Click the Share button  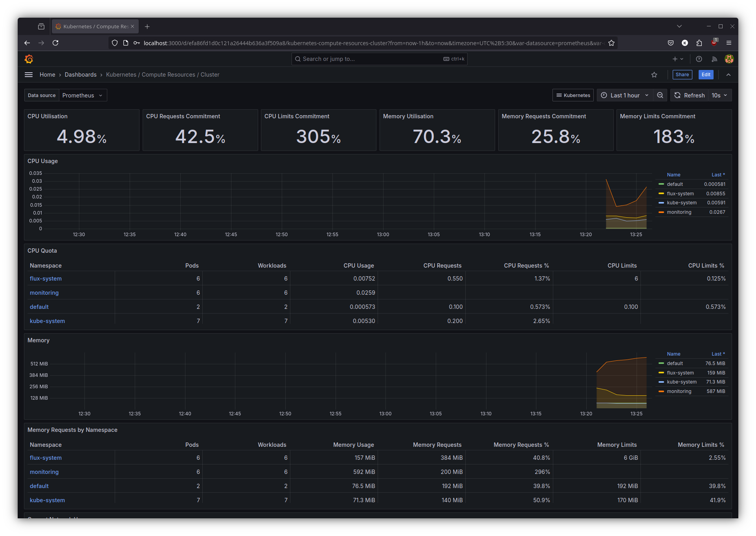coord(682,75)
